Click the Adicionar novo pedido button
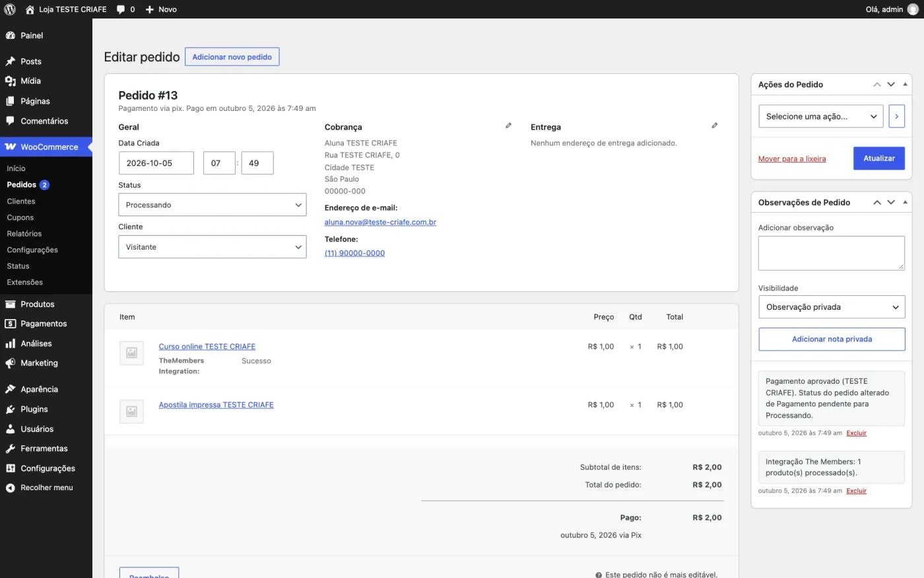The image size is (924, 578). pos(232,57)
